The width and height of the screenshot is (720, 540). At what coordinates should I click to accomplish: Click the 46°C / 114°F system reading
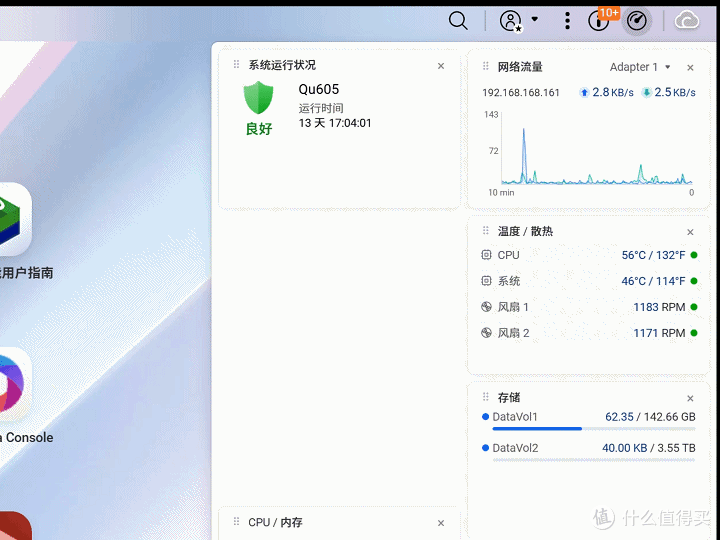point(653,281)
